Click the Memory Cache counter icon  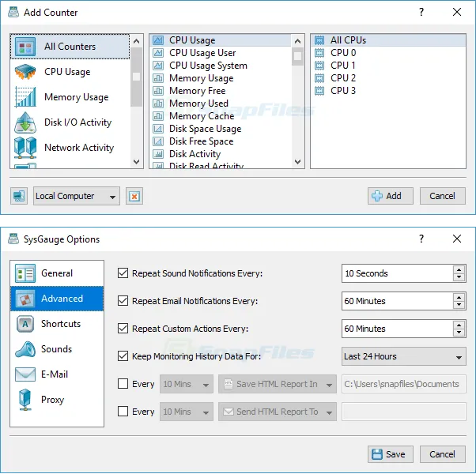click(x=158, y=116)
